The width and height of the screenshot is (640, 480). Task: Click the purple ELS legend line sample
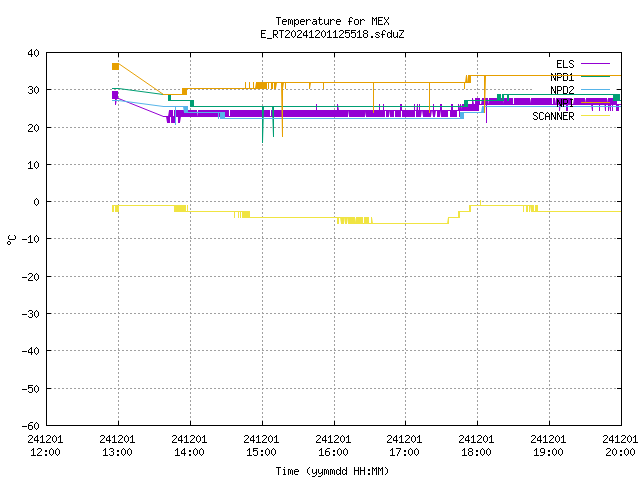tap(595, 64)
